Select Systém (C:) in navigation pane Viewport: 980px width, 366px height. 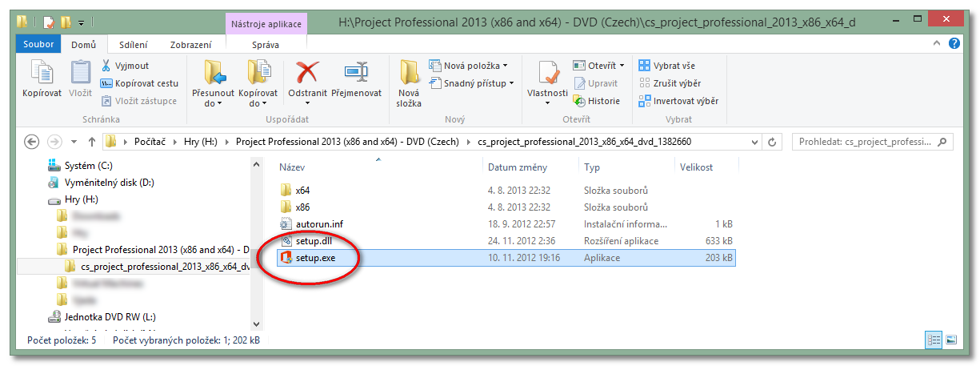click(x=82, y=166)
